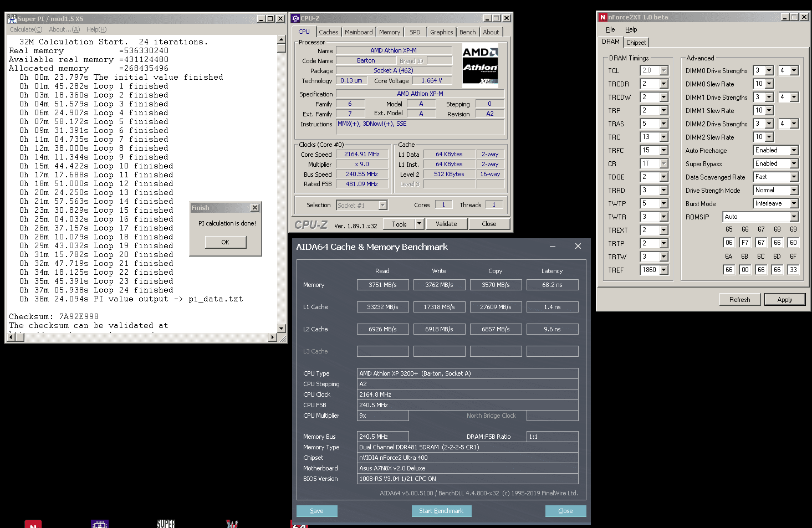Image resolution: width=812 pixels, height=528 pixels.
Task: Click the Tools button in CPU-Z
Action: [400, 224]
